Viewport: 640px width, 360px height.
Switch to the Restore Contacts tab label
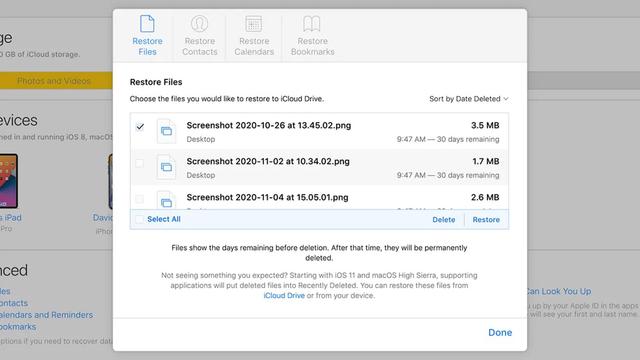pos(200,47)
